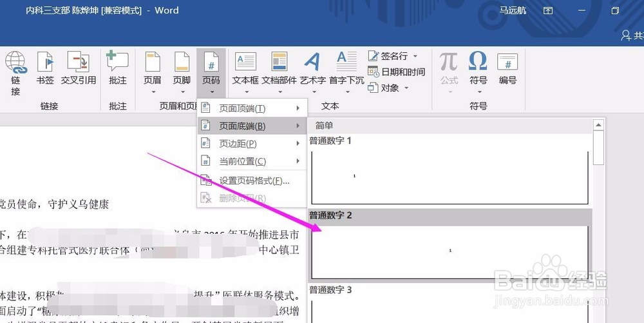
Task: Expand the 文档部件 dropdown arrow
Action: click(279, 92)
